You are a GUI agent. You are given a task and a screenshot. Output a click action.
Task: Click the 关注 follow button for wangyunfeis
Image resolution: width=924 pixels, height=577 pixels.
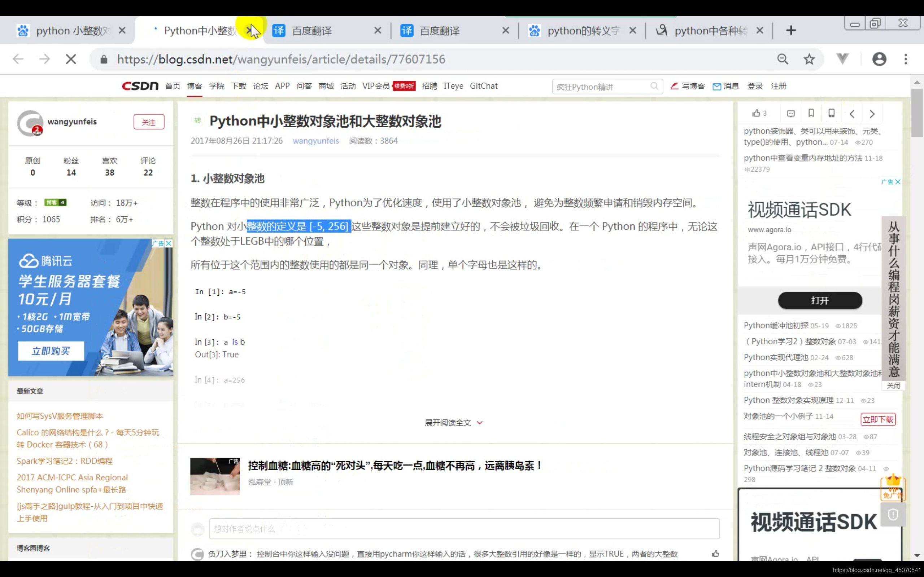click(149, 122)
